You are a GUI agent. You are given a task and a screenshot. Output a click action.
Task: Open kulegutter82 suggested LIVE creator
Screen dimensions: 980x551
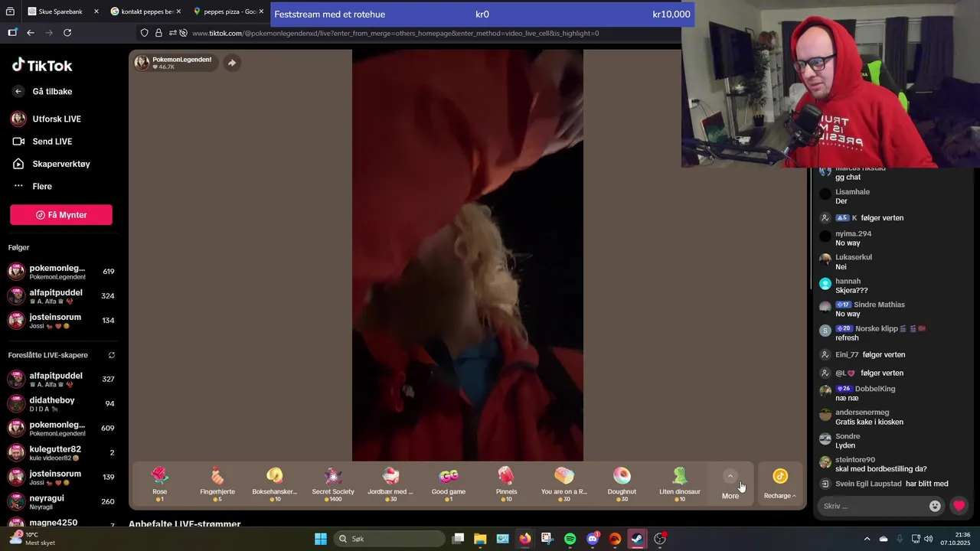61,452
